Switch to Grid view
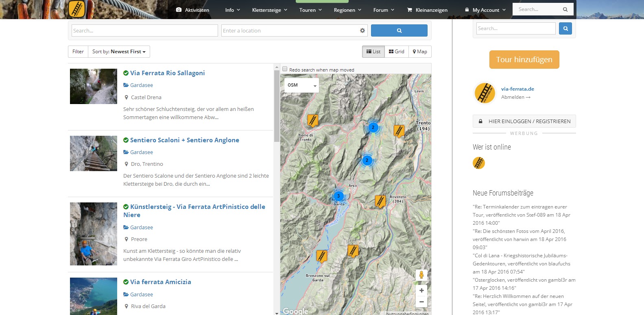The image size is (644, 315). pos(397,52)
